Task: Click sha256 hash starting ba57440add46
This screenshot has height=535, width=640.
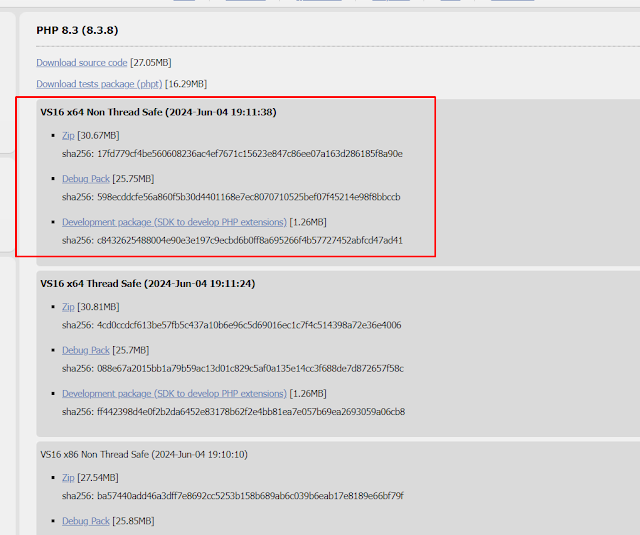Action: 250,496
